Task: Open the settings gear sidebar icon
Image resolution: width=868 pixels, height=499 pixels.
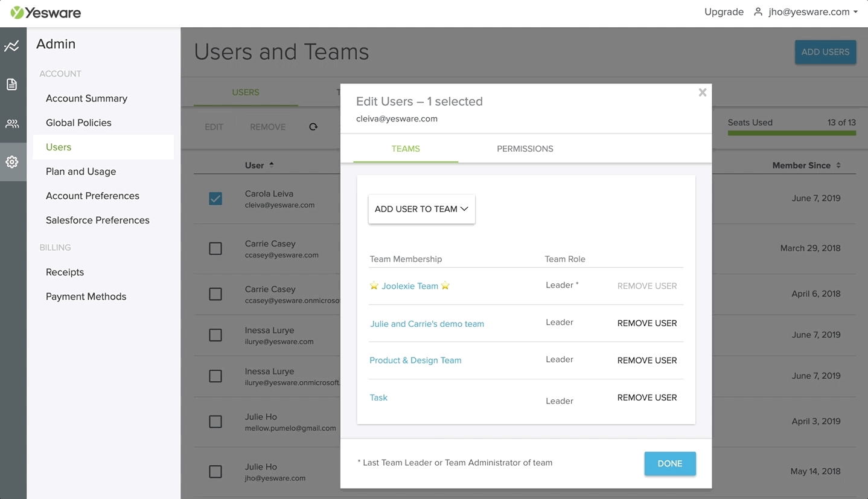Action: 12,162
